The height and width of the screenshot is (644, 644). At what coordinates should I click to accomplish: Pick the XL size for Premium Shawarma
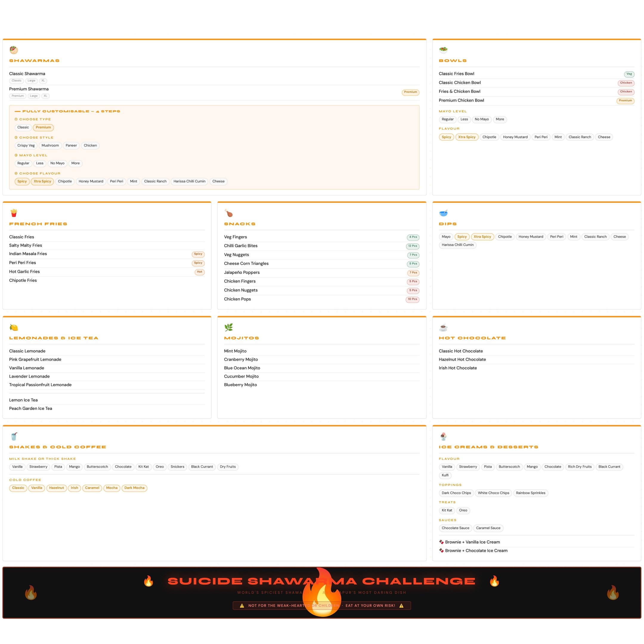point(45,96)
